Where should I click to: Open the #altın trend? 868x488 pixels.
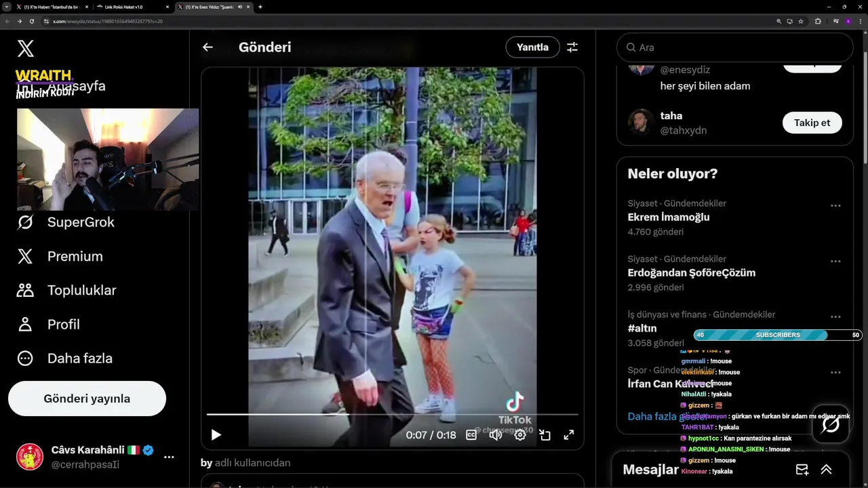(x=642, y=329)
